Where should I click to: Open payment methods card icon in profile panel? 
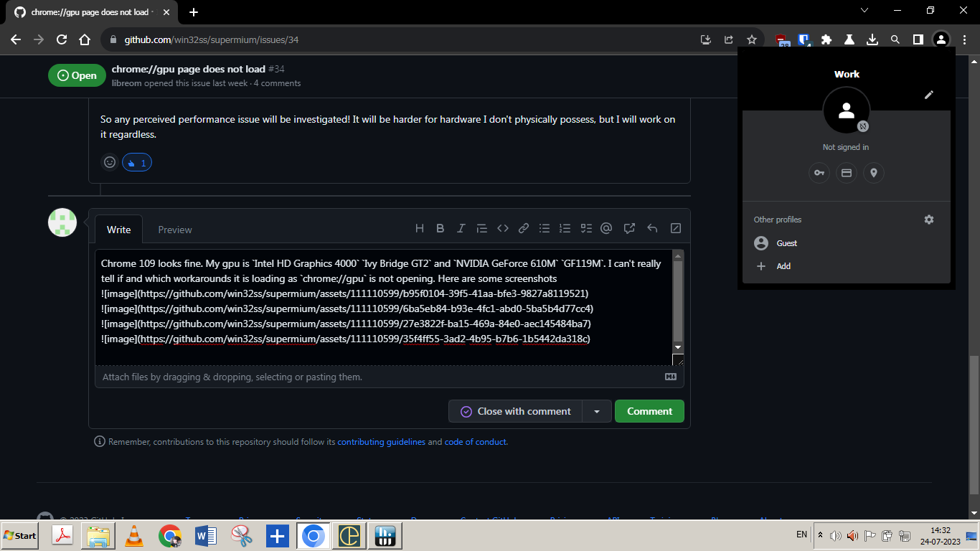tap(846, 173)
